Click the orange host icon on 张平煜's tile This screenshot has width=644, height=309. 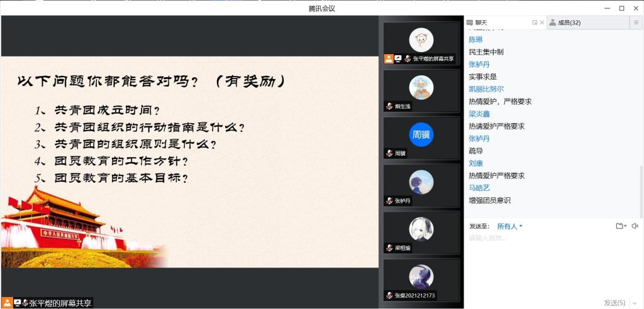(389, 58)
